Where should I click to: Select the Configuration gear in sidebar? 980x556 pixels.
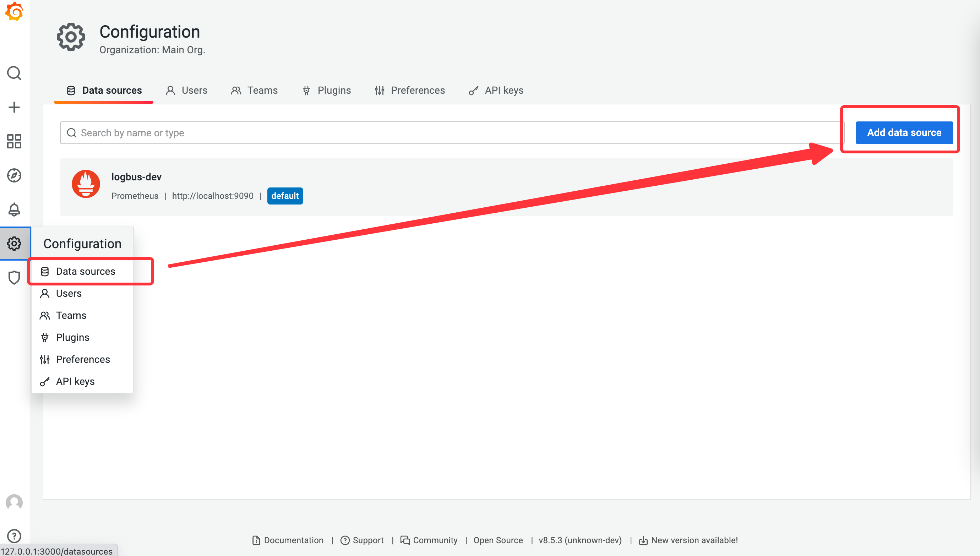tap(14, 243)
